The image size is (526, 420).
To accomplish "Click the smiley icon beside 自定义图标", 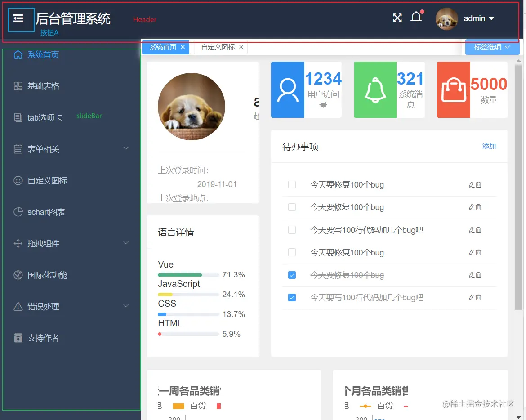I will (18, 180).
